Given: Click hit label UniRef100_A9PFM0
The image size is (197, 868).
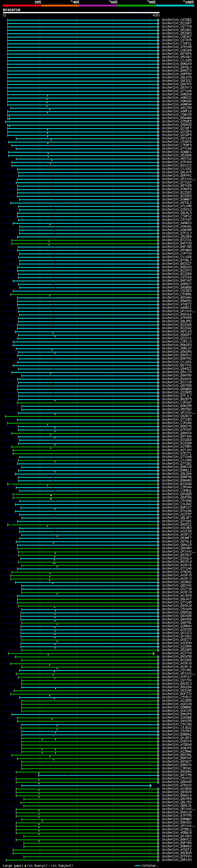Looking at the screenshot, I should click(177, 74).
